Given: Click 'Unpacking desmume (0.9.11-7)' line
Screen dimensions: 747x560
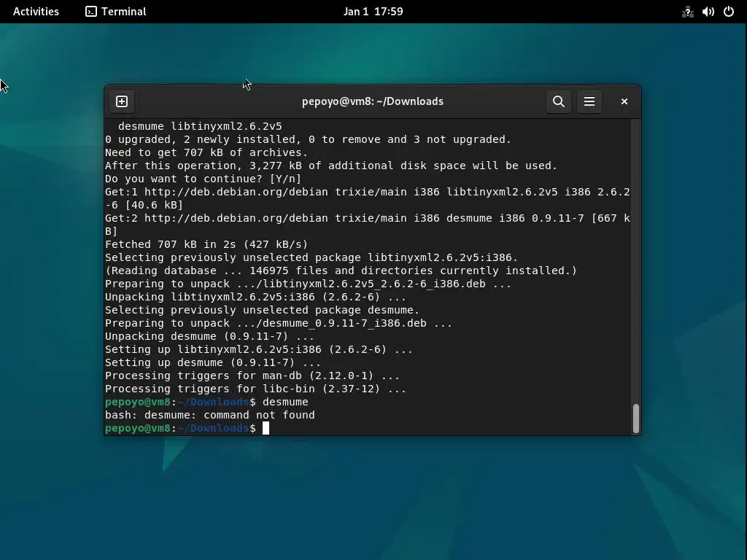Looking at the screenshot, I should point(210,336).
